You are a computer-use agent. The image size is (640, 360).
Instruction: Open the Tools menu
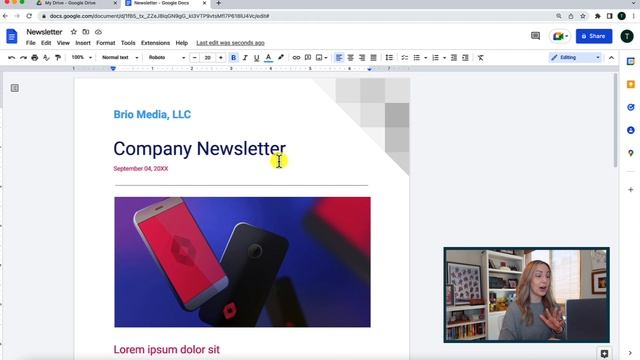[x=128, y=43]
